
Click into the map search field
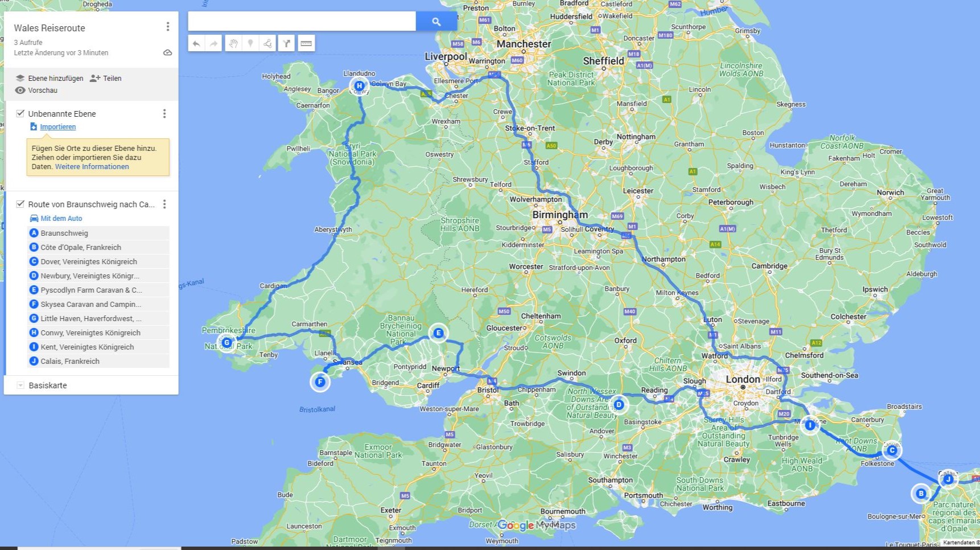point(302,22)
